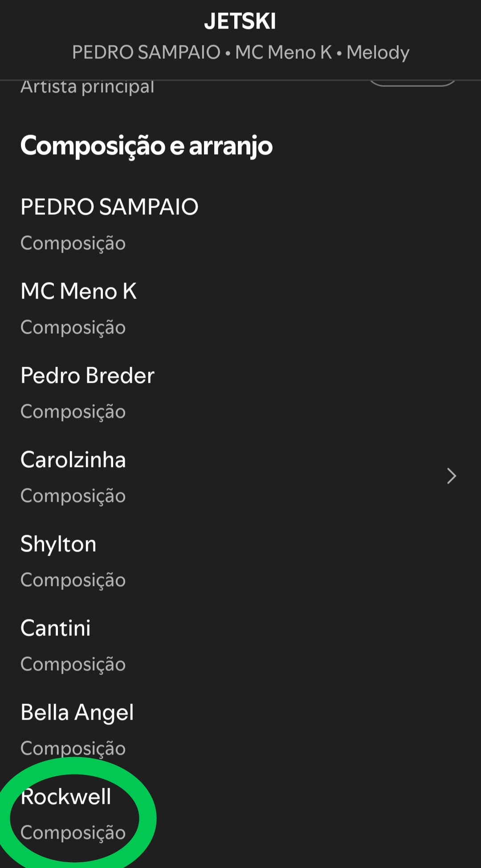Tap the Bella Angel credit name
Image resolution: width=481 pixels, height=868 pixels.
tap(77, 712)
